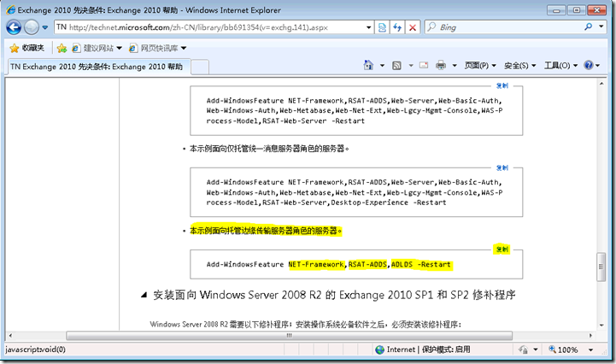616x364 pixels.
Task: Click the browser Forward arrow button
Action: point(32,27)
